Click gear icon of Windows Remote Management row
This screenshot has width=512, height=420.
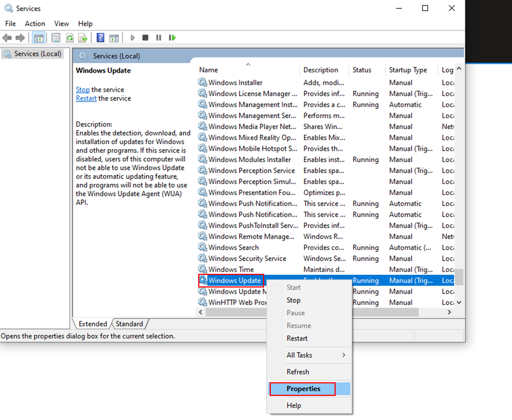(203, 236)
